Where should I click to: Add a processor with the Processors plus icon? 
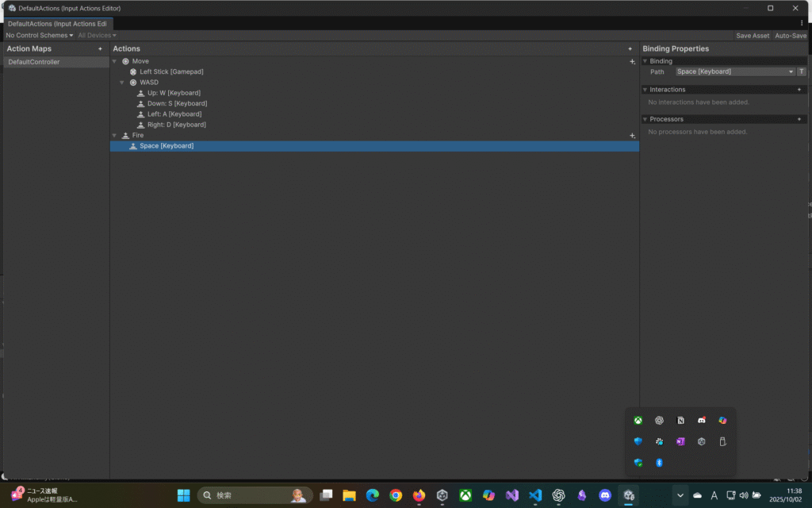[x=799, y=119]
